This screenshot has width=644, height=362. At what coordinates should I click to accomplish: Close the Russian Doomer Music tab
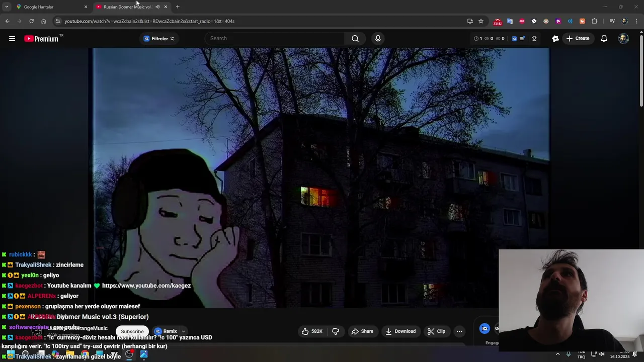point(166,7)
